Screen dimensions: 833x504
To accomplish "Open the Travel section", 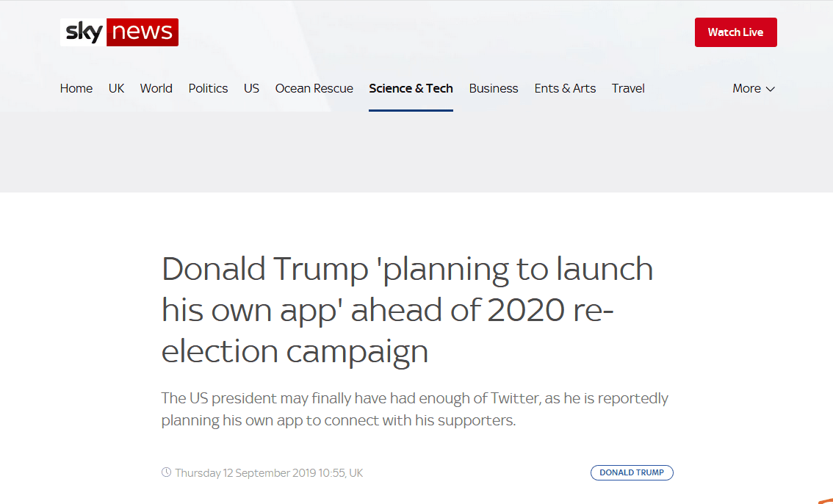I will tap(628, 89).
